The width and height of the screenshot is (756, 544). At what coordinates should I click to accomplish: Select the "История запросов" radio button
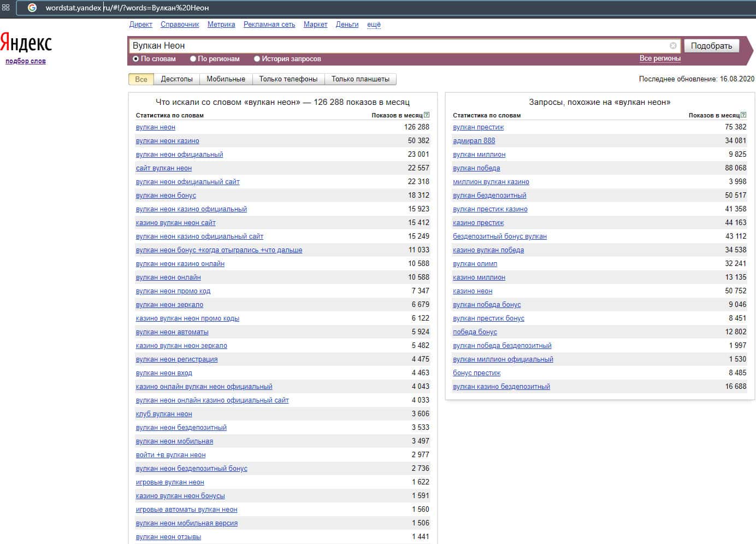257,59
